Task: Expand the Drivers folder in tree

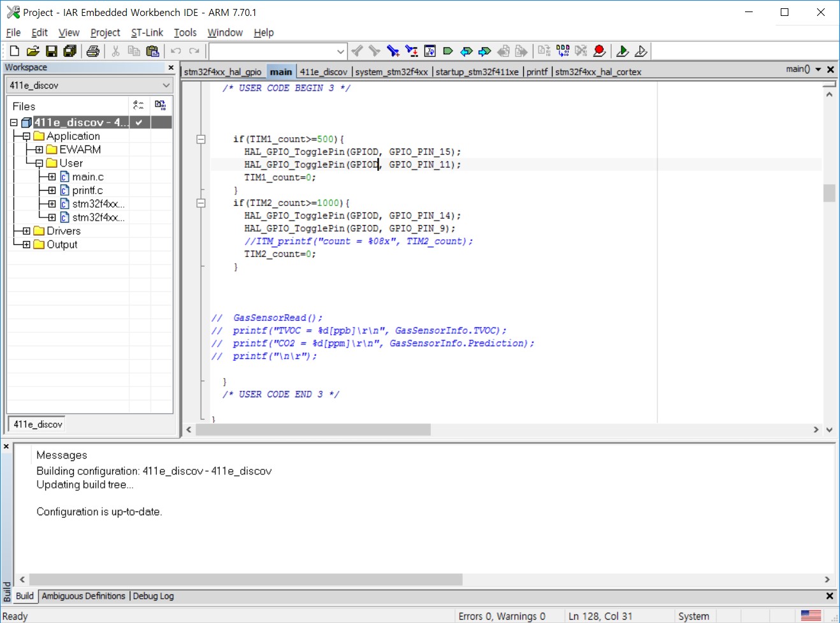Action: coord(26,231)
